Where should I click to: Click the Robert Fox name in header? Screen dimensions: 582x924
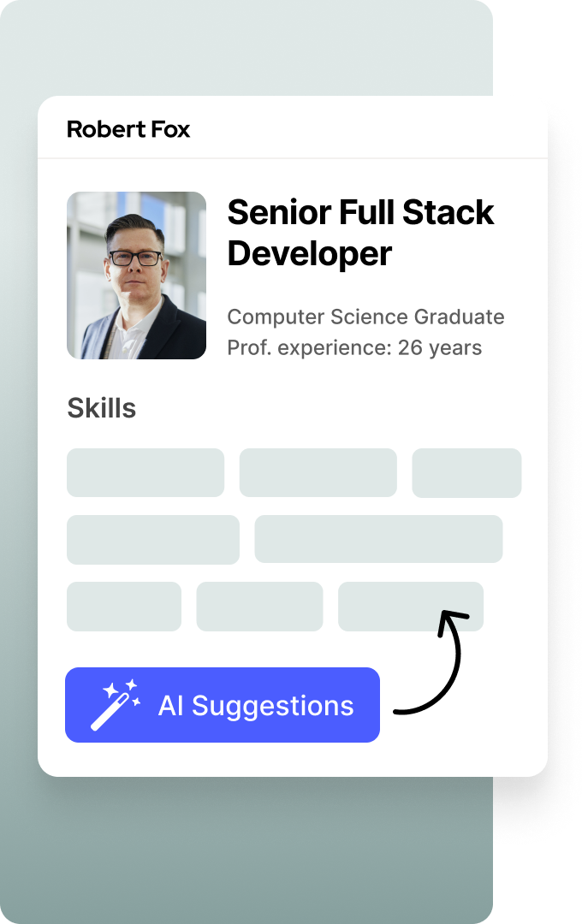(128, 129)
